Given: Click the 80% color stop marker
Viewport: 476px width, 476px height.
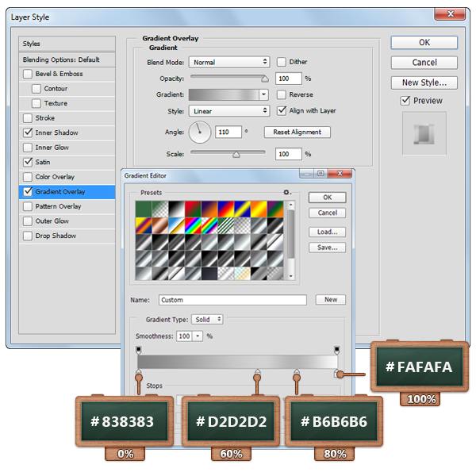Looking at the screenshot, I should (x=297, y=373).
